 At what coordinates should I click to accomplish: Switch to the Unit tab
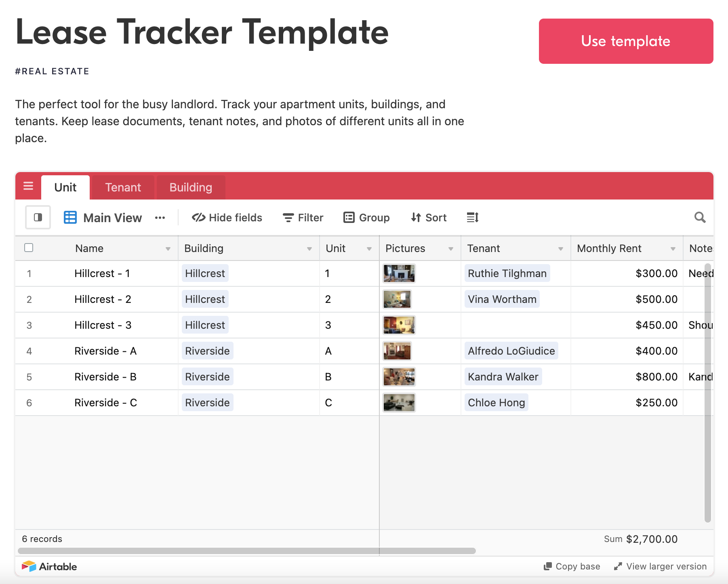point(65,187)
